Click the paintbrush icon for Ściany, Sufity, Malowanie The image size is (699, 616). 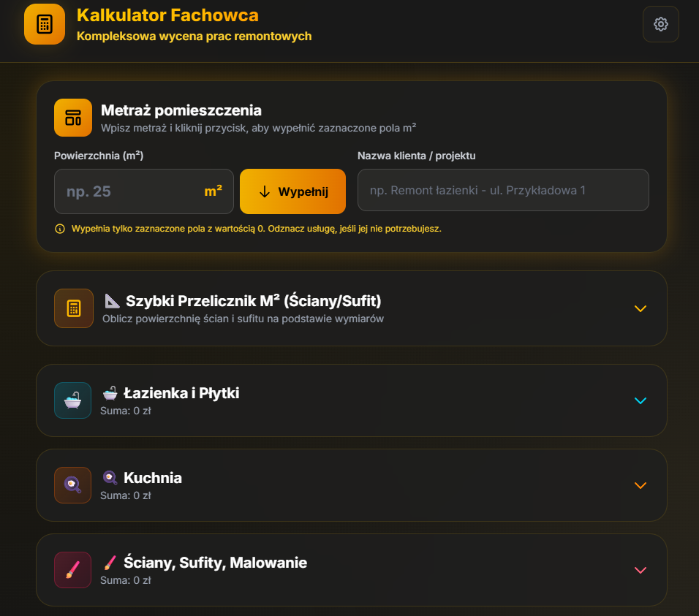click(x=72, y=570)
